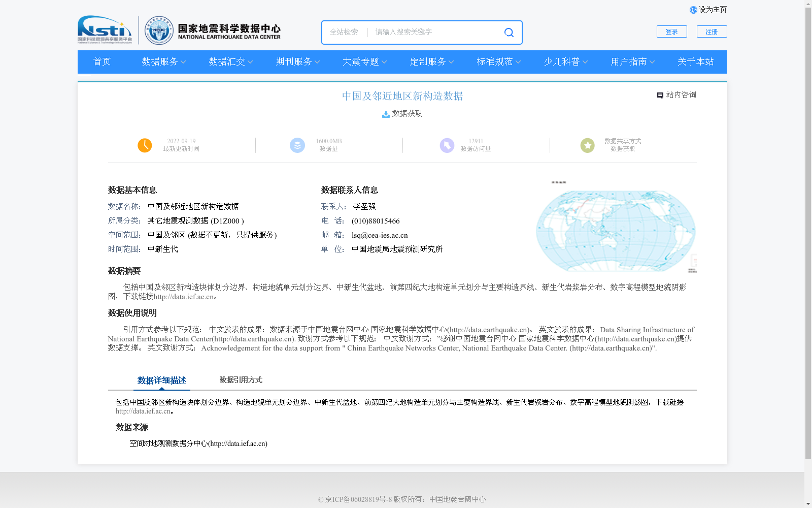The image size is (812, 508).
Task: Click the 数据使用说明 heading
Action: [x=132, y=313]
